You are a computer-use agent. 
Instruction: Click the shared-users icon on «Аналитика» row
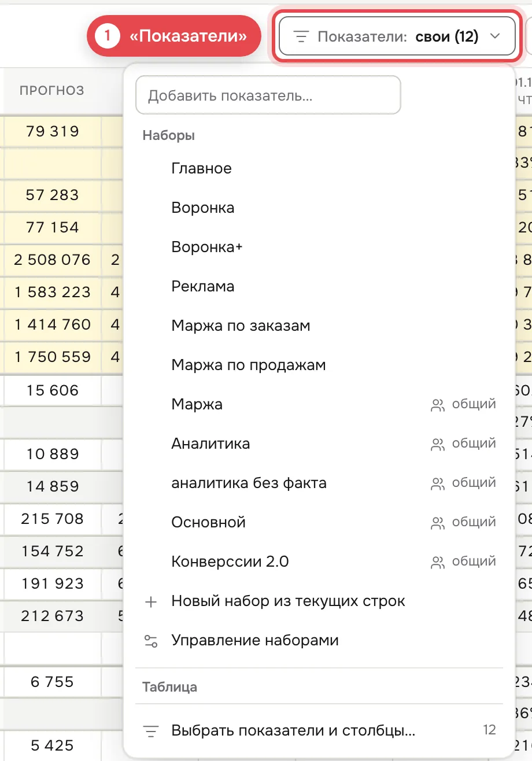438,444
